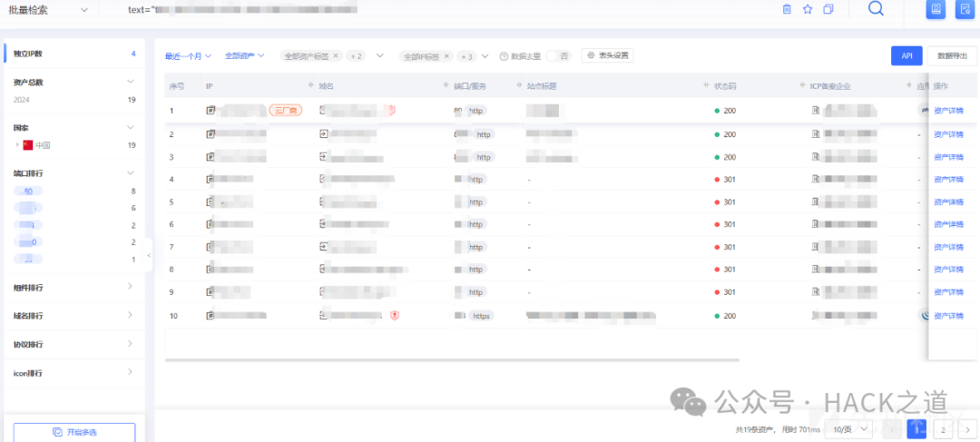980x442 pixels.
Task: Toggle the 数据去重 switch
Action: click(557, 55)
